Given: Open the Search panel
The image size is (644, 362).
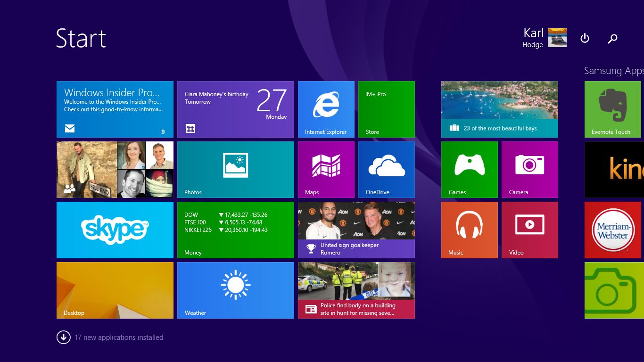Looking at the screenshot, I should (x=612, y=38).
